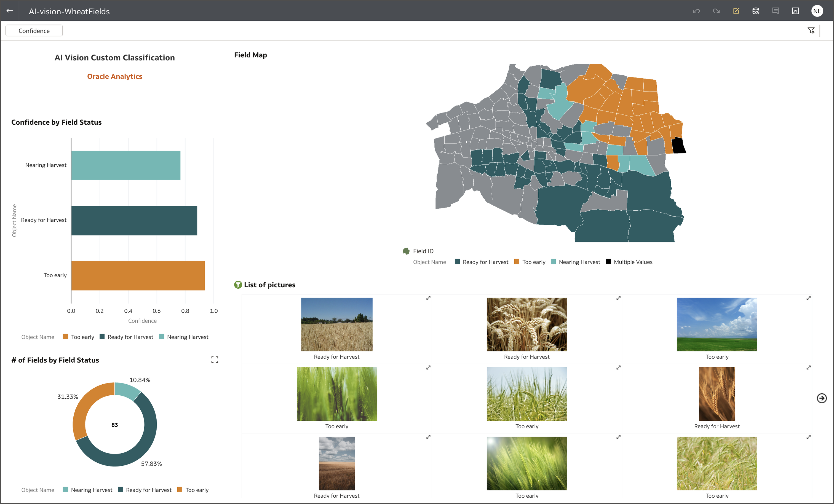Click the yellow edit pencil icon
This screenshot has height=504, width=834.
point(736,11)
